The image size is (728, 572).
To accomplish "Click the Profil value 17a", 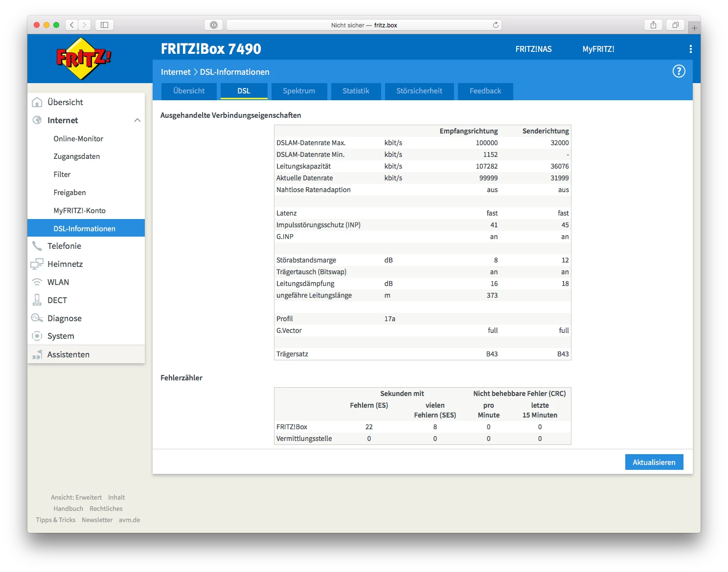I will [x=390, y=319].
